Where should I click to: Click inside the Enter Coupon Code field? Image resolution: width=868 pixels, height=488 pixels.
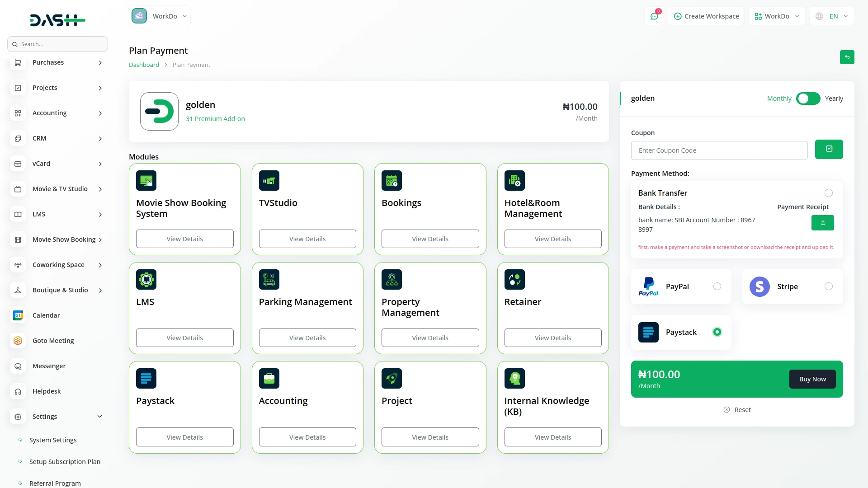[x=719, y=150]
